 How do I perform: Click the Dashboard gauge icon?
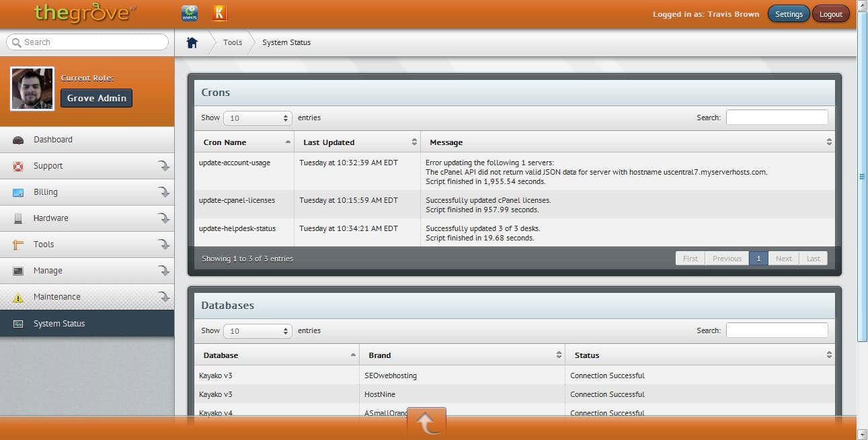click(18, 140)
